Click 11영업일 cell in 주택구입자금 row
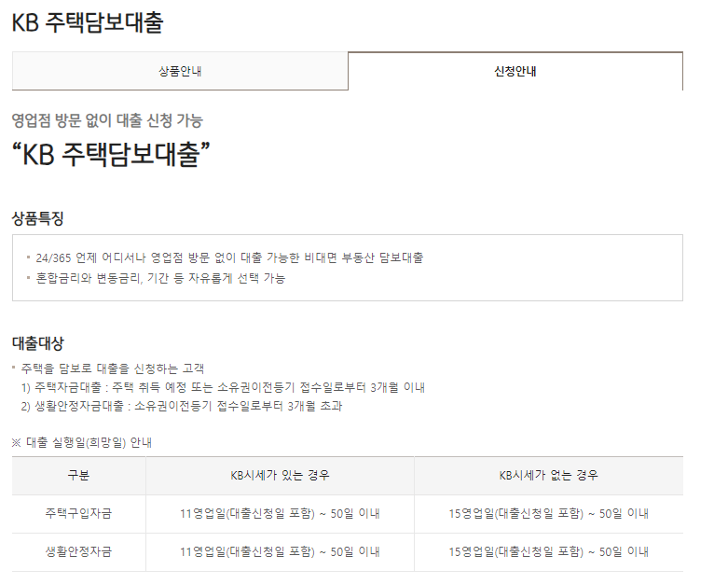Image resolution: width=728 pixels, height=584 pixels. (x=280, y=513)
